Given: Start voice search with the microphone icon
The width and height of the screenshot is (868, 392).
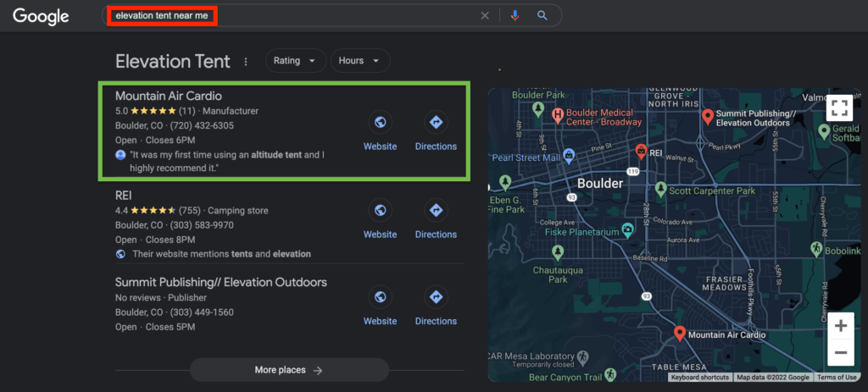Looking at the screenshot, I should (515, 15).
